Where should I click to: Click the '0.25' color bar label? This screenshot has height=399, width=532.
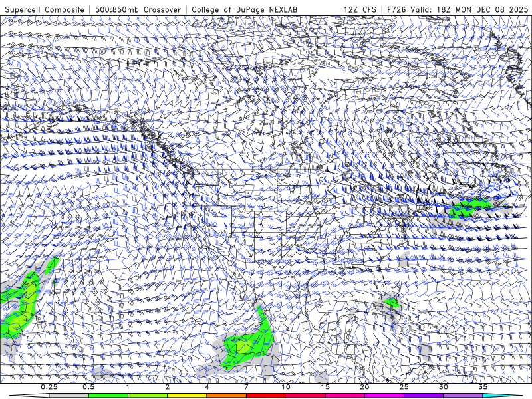49,387
